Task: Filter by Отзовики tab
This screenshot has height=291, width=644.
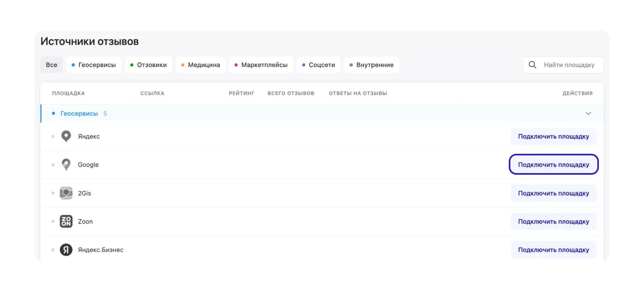Action: point(149,65)
